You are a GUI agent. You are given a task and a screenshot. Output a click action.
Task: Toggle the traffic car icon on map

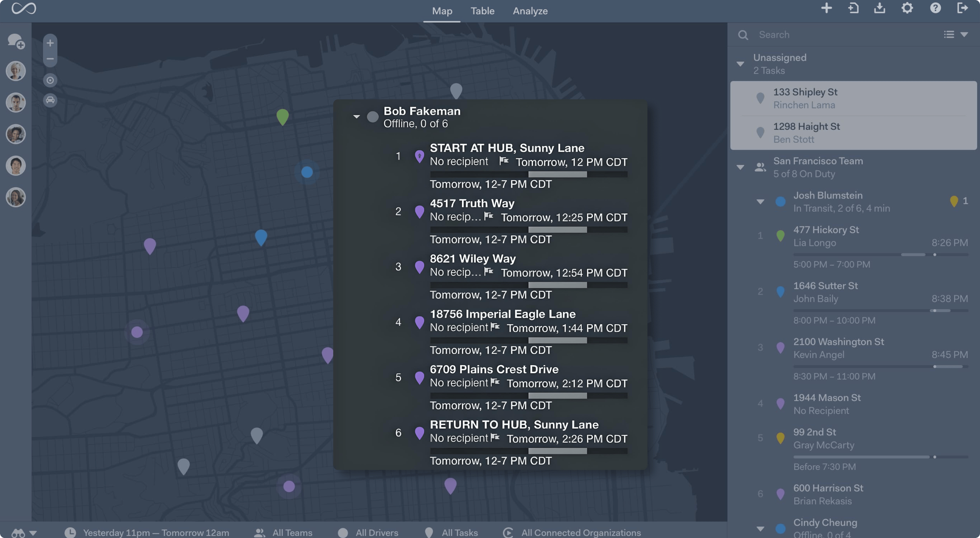(x=50, y=100)
